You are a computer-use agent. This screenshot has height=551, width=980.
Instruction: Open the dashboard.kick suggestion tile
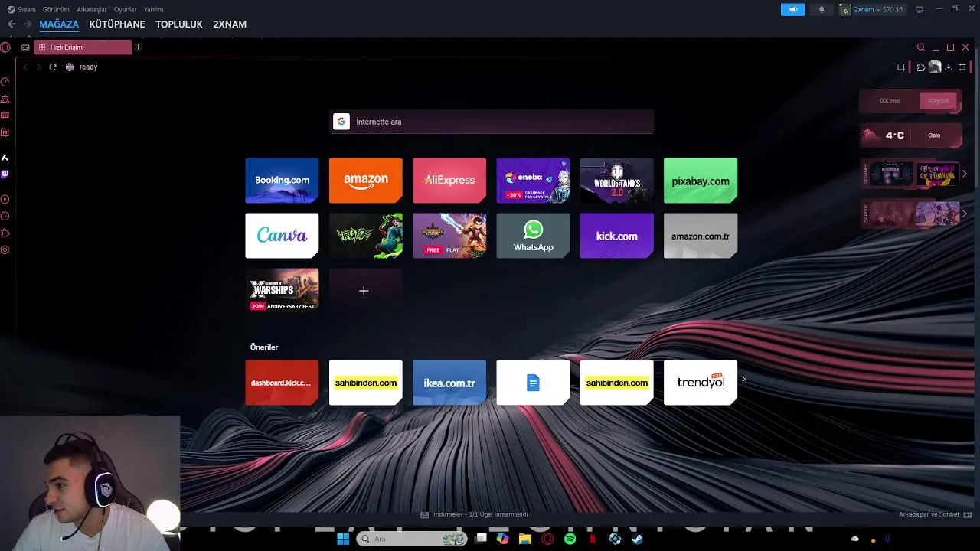[282, 383]
